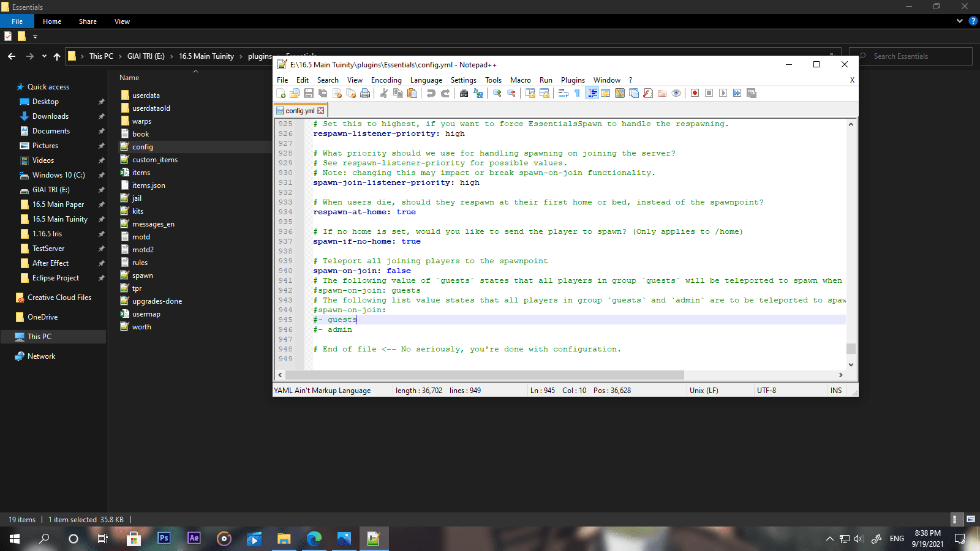Click the Cut scissors icon
This screenshot has width=980, height=551.
tap(384, 93)
